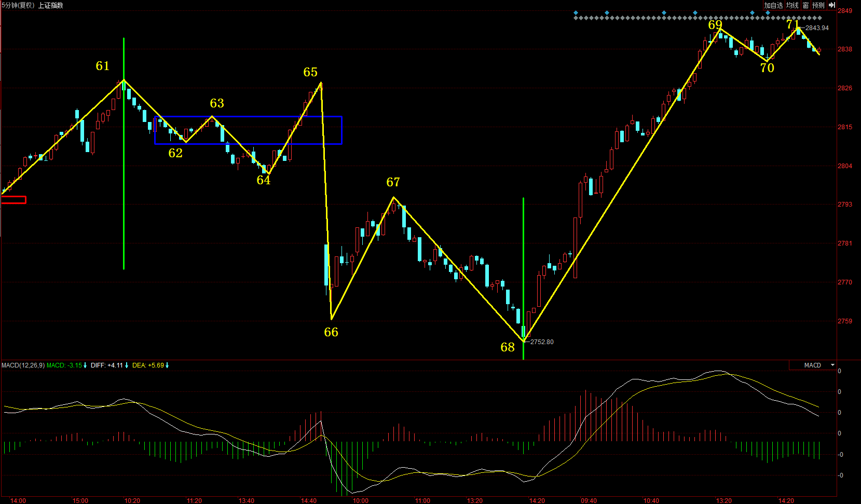Click the cyan arrow next to DEA value
861x504 pixels.
point(167,365)
